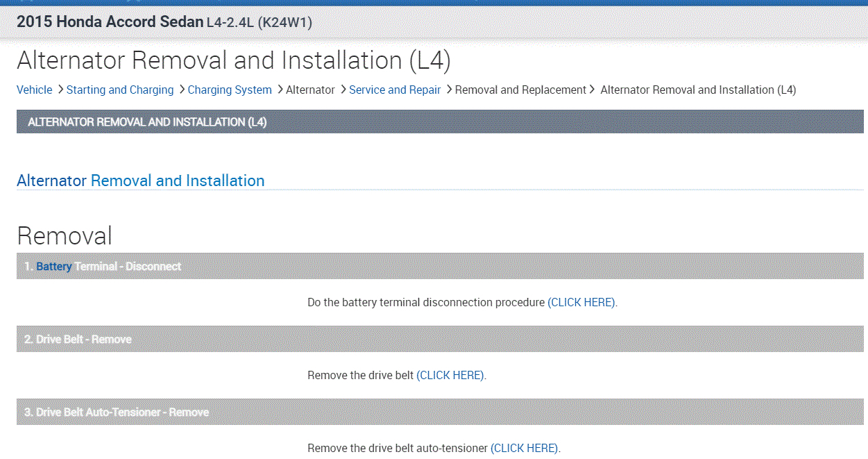Click the chevron before Removal and Replacement
The width and height of the screenshot is (868, 459).
point(449,89)
